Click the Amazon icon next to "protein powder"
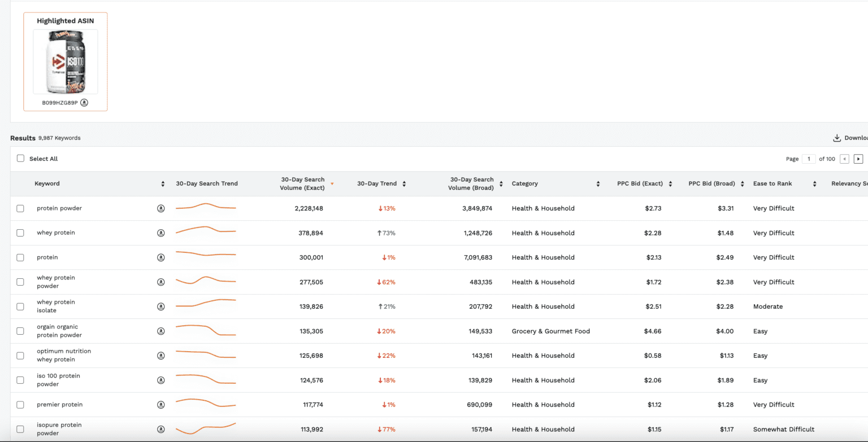 [x=161, y=208]
